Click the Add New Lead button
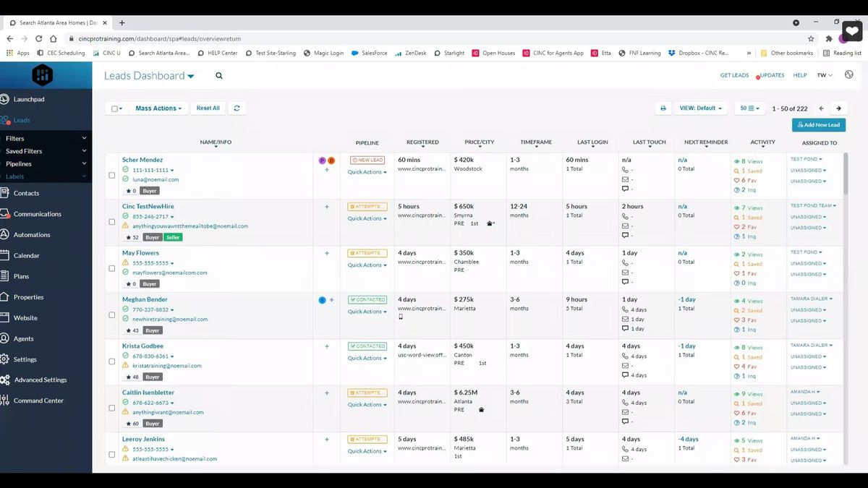This screenshot has height=488, width=868. tap(817, 124)
